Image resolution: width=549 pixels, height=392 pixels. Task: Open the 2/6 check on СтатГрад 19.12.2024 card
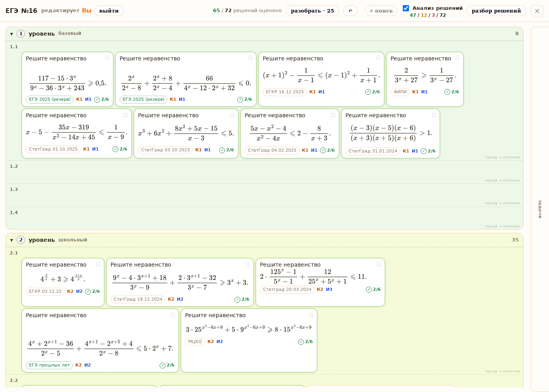pyautogui.click(x=242, y=299)
